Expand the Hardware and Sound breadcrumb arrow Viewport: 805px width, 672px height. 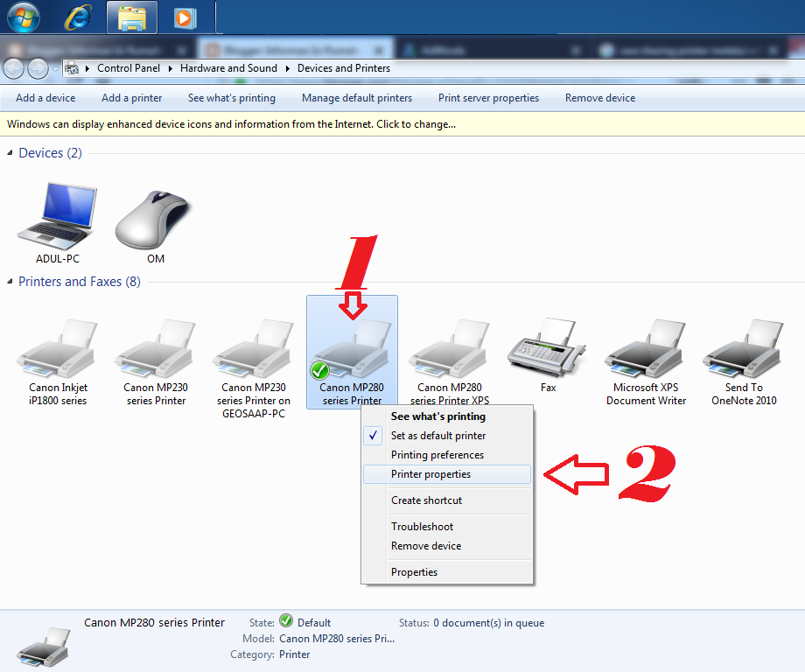click(288, 68)
